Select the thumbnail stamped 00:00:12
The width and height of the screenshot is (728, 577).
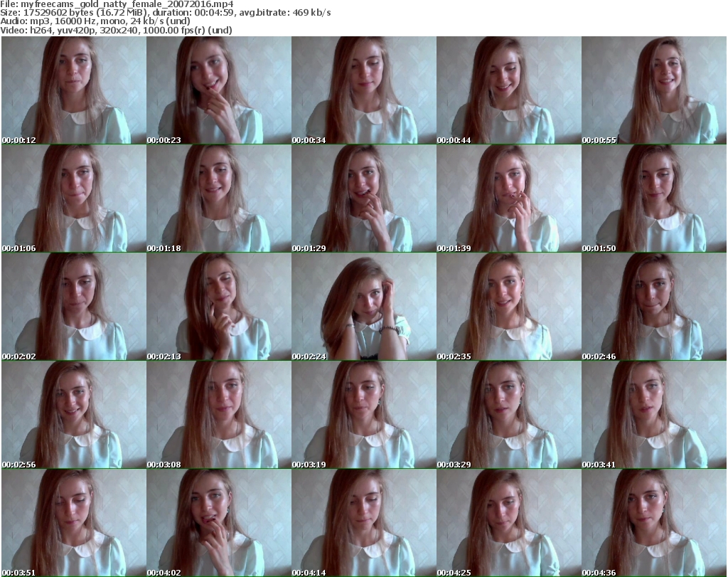[74, 90]
